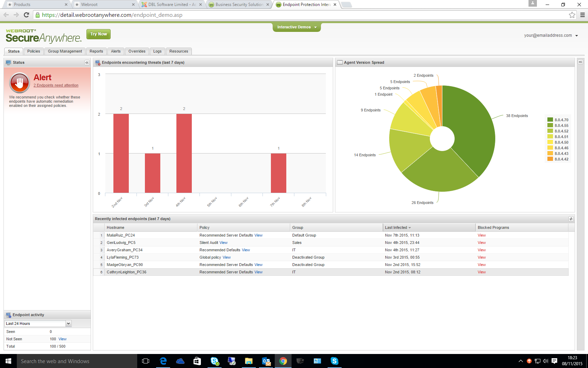Click the 4th Nov threat bar
The image size is (588, 368).
184,153
